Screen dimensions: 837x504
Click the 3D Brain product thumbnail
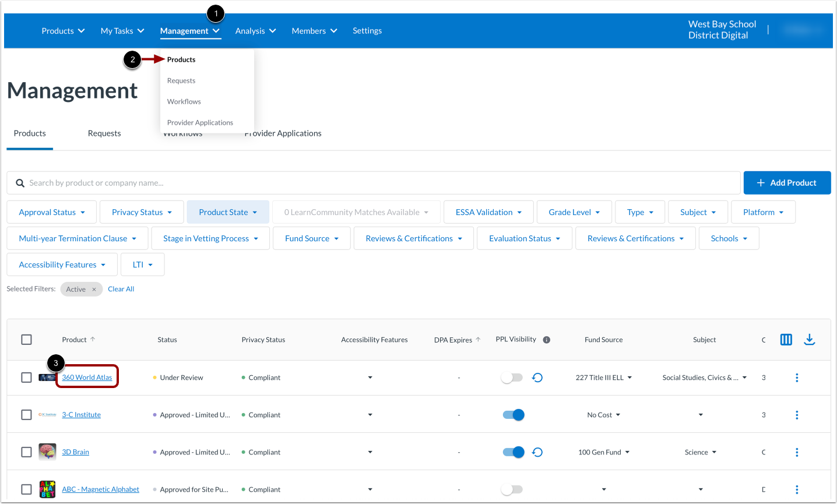pyautogui.click(x=47, y=452)
